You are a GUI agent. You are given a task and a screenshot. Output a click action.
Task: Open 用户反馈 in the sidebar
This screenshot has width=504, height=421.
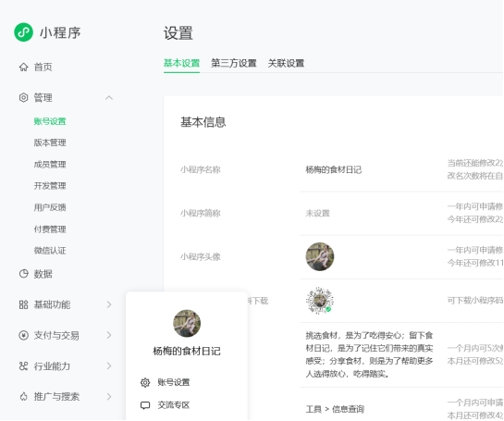[50, 207]
